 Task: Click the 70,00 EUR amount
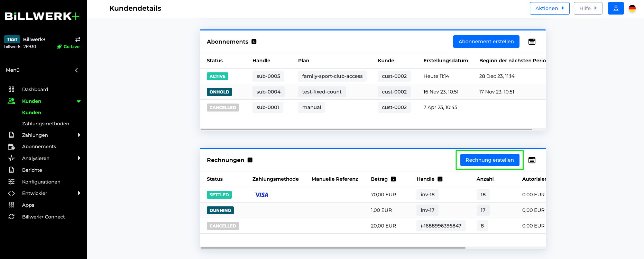click(384, 195)
